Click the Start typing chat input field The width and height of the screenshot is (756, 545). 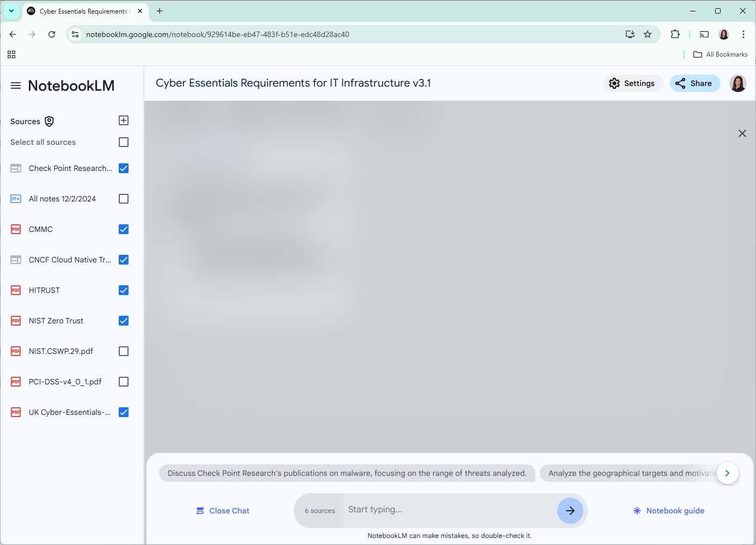[x=436, y=510]
